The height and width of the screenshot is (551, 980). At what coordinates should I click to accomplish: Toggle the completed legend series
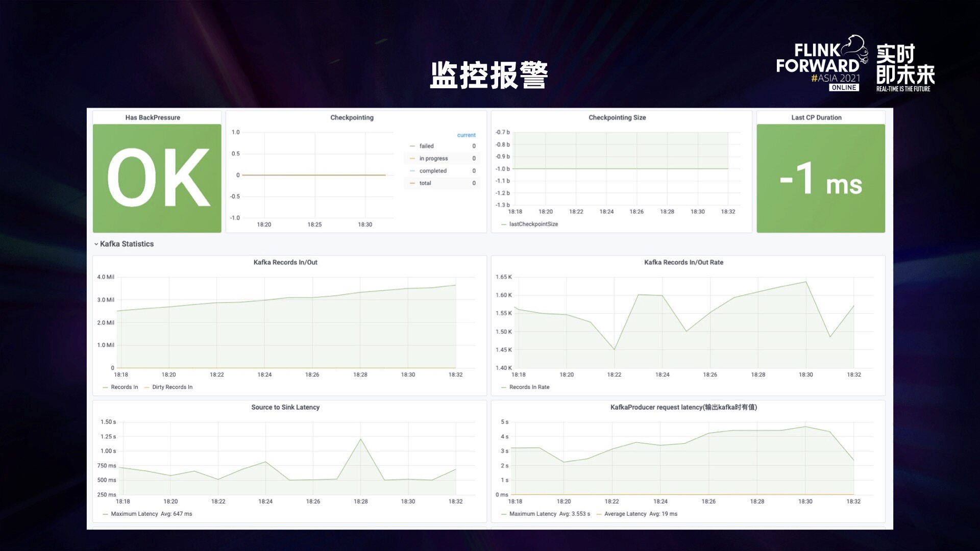pyautogui.click(x=432, y=171)
